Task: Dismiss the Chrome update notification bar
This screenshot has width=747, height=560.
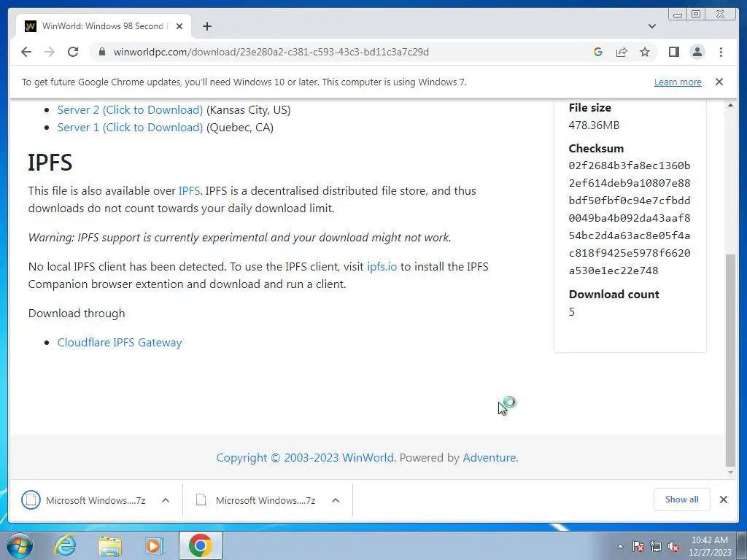Action: [x=719, y=82]
